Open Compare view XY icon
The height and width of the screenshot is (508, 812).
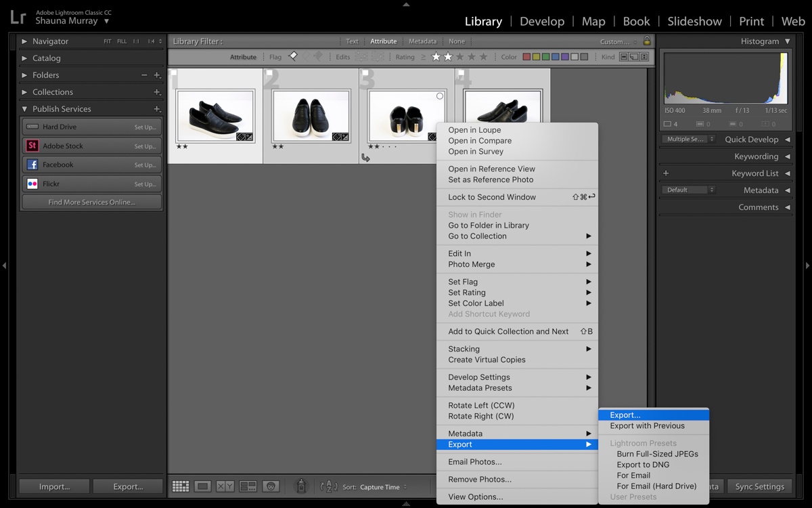(x=225, y=486)
